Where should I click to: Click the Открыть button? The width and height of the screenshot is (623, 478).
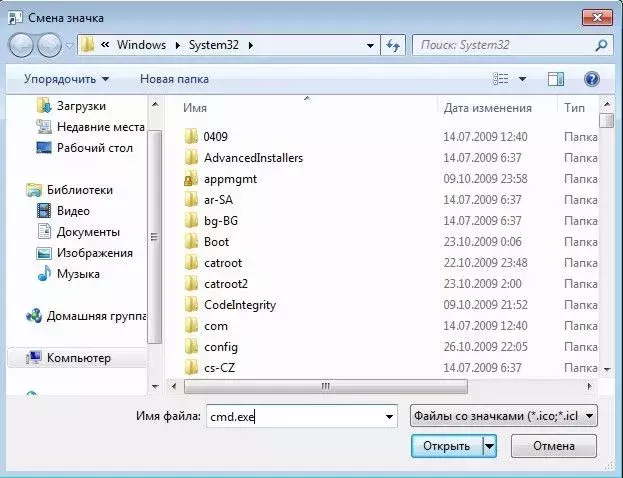(447, 446)
